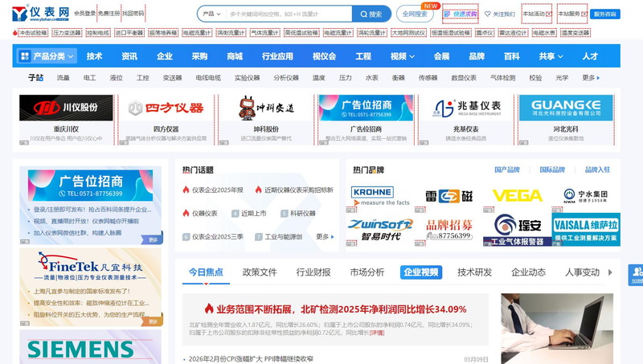
Task: Click the 四方仪器 logo banner
Action: click(x=166, y=108)
